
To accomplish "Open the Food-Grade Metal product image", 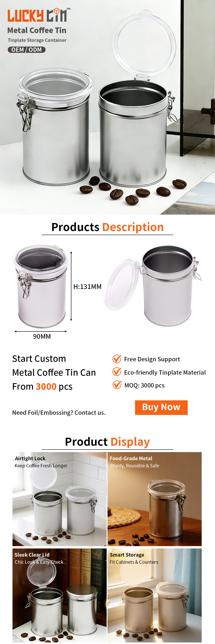I will click(154, 499).
